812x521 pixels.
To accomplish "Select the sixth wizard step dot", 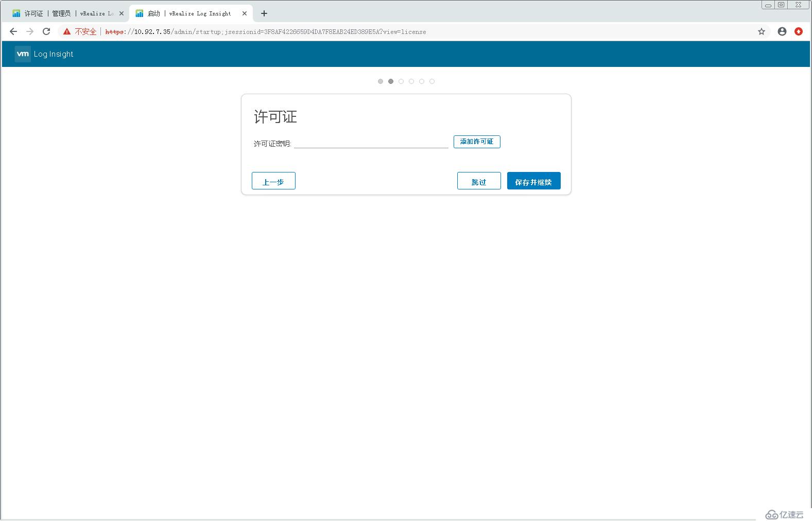I will (x=432, y=81).
